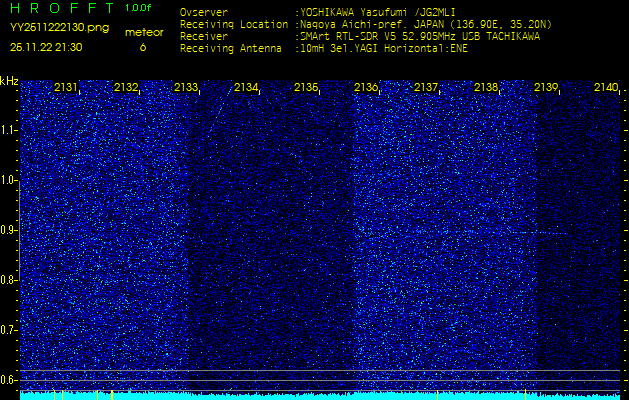Click the 0.7 frequency axis label
629x400 pixels.
click(x=9, y=330)
